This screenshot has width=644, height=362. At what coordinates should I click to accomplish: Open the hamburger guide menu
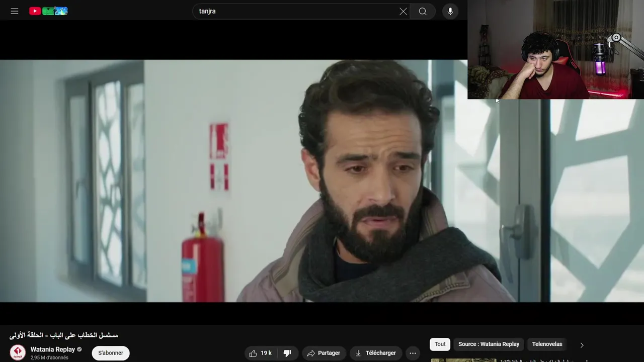15,11
